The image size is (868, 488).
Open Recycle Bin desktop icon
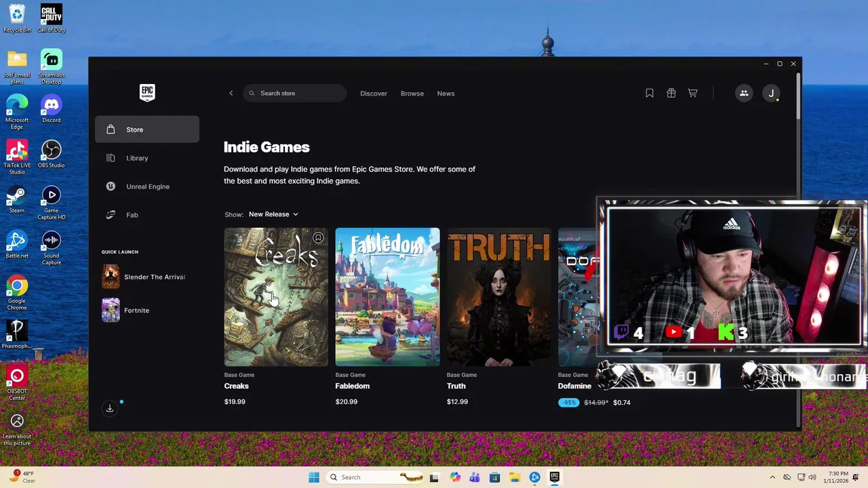coord(17,18)
